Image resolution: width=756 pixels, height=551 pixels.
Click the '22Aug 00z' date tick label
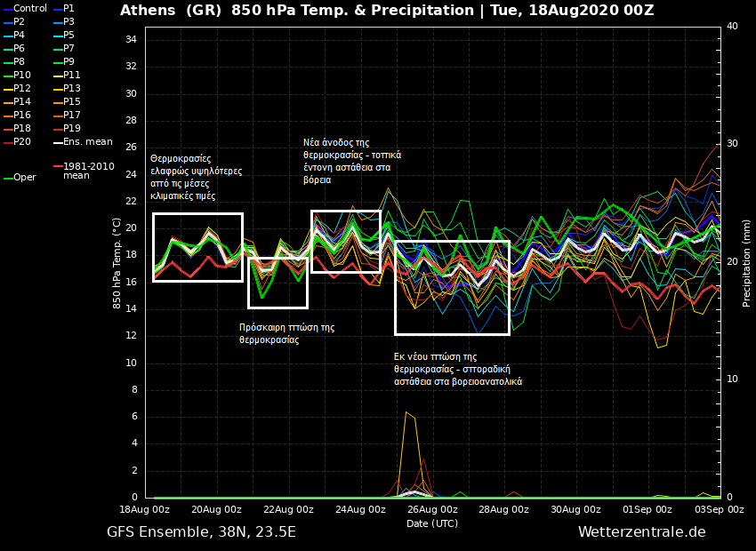[x=288, y=509]
